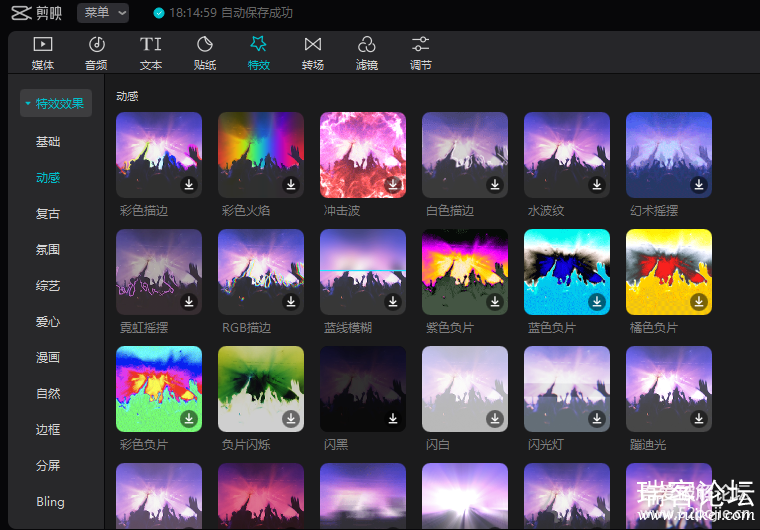Download the 橘色负片 effect
The height and width of the screenshot is (530, 760).
(699, 301)
